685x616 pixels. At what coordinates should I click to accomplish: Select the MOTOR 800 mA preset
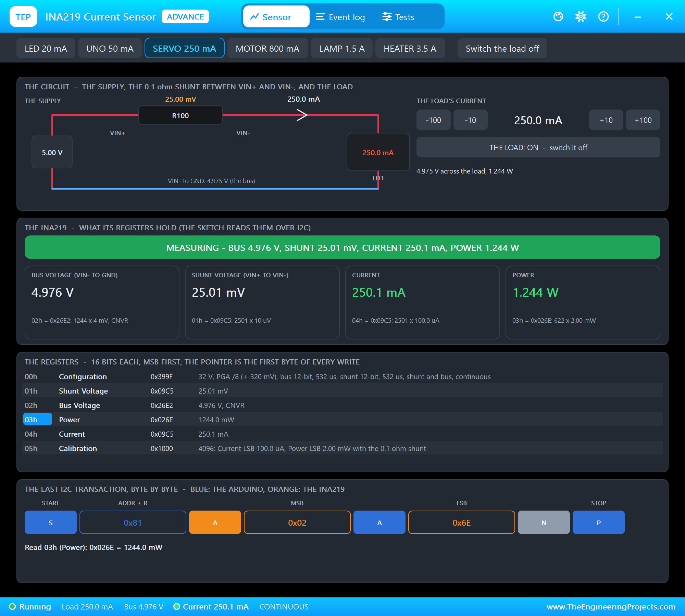point(267,48)
